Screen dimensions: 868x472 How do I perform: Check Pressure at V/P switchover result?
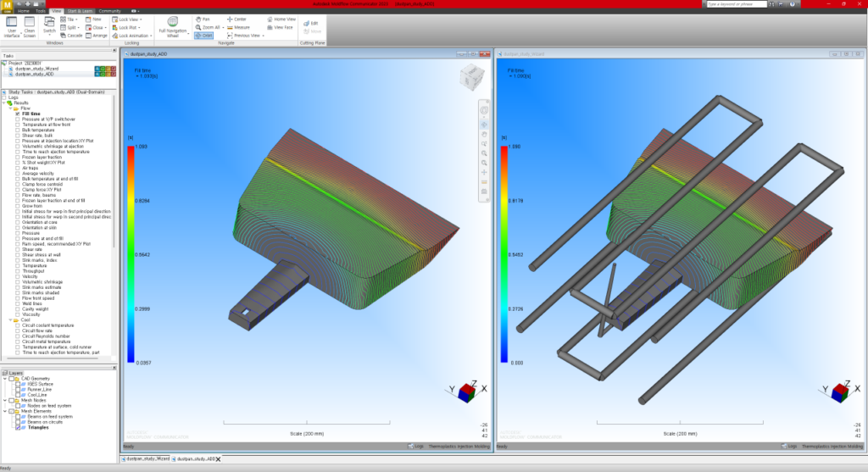18,119
